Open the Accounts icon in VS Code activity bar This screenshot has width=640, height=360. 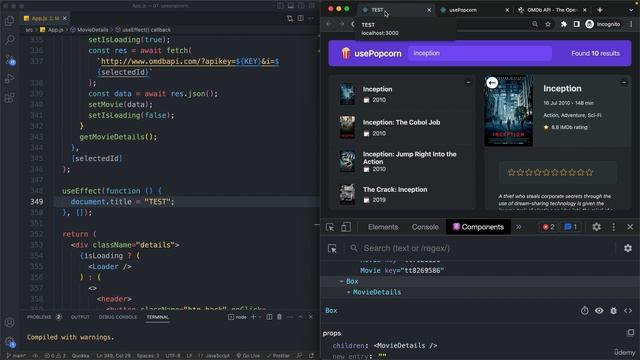(9, 322)
